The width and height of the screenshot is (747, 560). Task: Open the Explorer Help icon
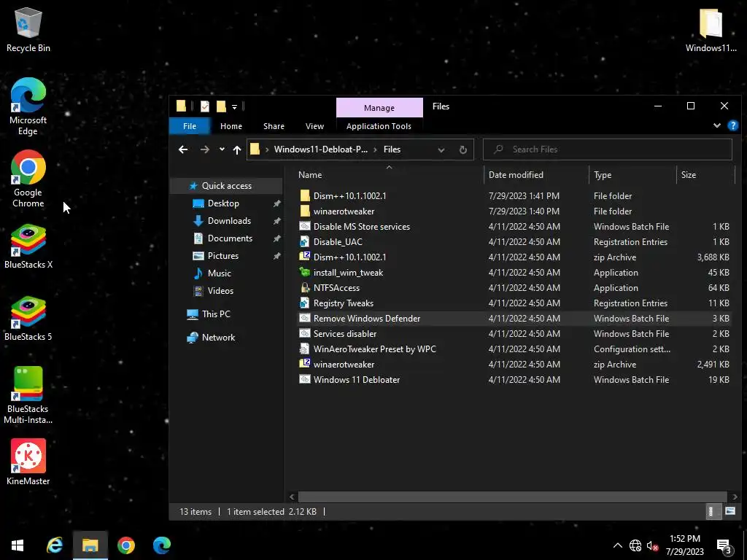click(x=732, y=125)
